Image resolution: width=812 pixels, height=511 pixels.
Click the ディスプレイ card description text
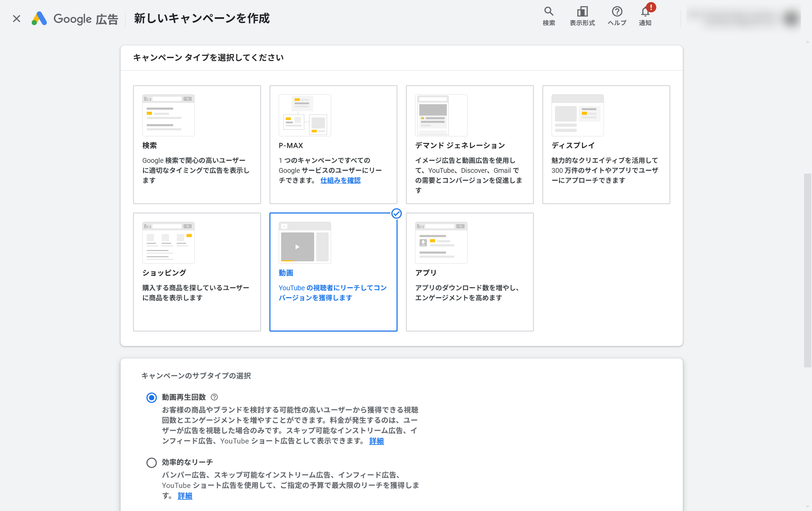(605, 170)
